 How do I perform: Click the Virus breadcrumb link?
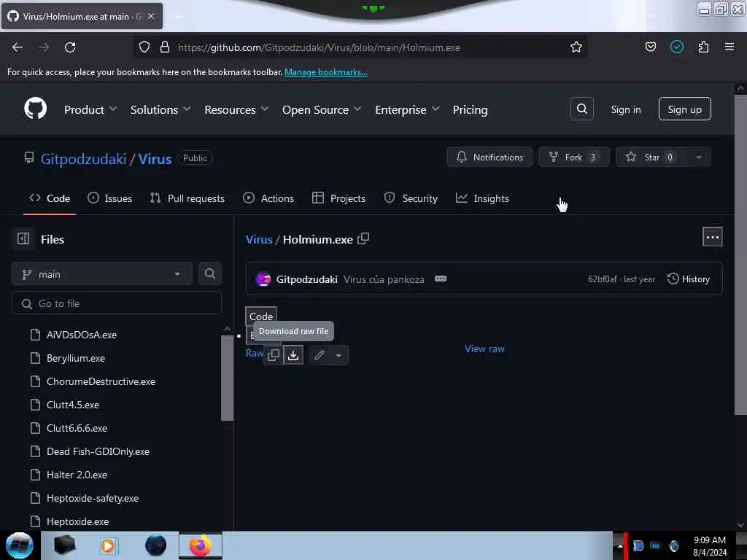point(259,239)
